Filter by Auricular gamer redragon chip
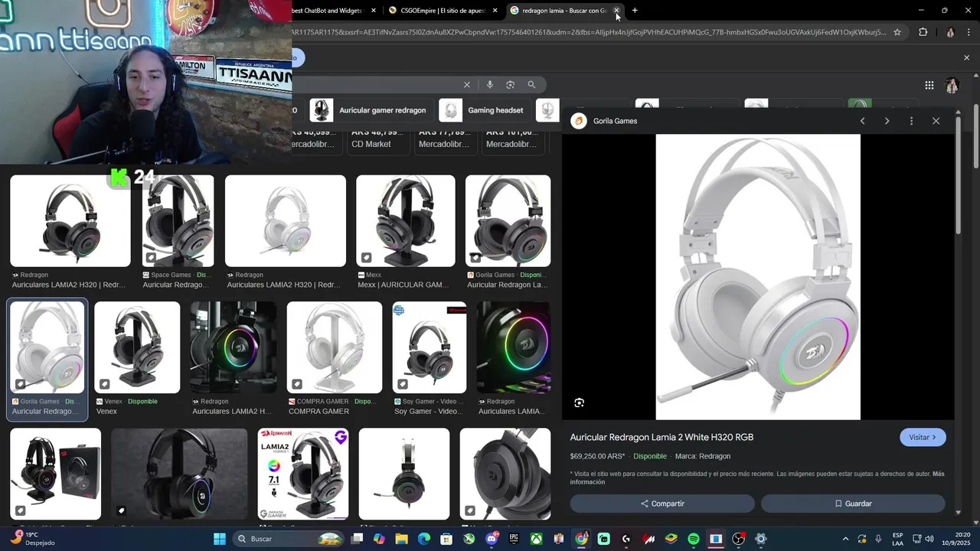Screen dimensions: 980x551 (x=371, y=110)
